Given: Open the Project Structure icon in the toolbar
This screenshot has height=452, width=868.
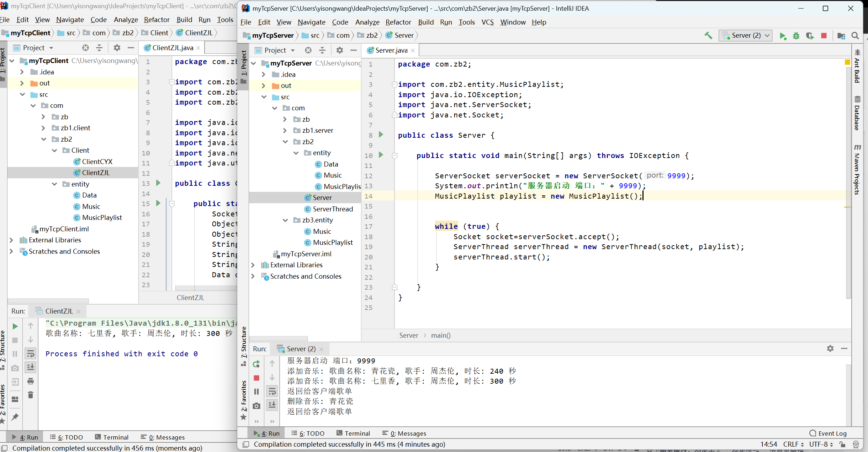Looking at the screenshot, I should [x=841, y=36].
